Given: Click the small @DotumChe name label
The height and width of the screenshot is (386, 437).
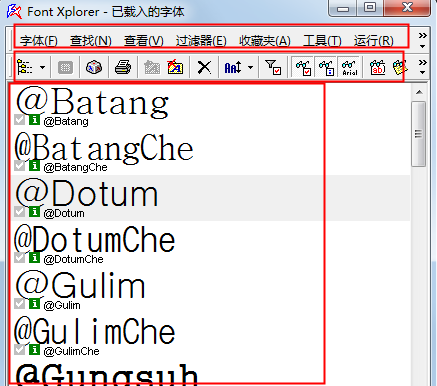Looking at the screenshot, I should coord(74,259).
